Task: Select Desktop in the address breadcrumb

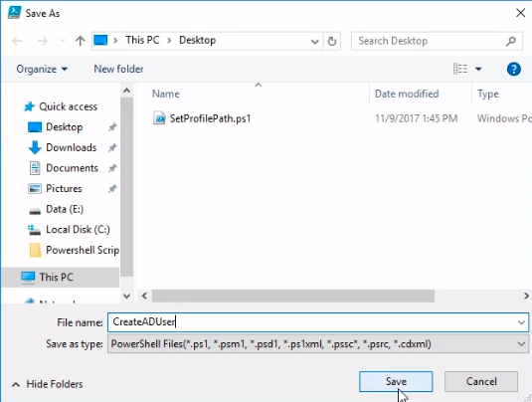Action: (197, 40)
